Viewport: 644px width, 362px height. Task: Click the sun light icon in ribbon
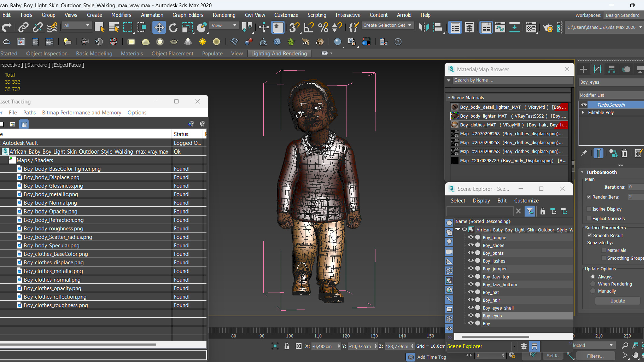pyautogui.click(x=202, y=42)
